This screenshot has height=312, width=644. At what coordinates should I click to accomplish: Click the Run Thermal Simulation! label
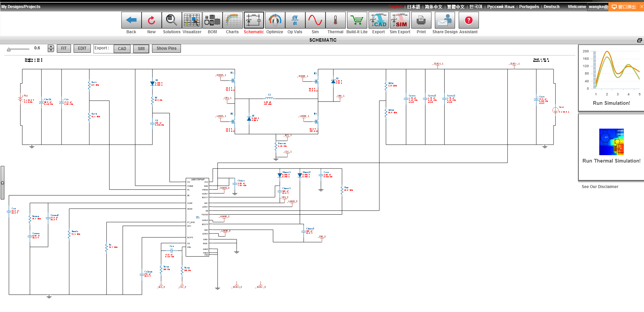pos(611,161)
